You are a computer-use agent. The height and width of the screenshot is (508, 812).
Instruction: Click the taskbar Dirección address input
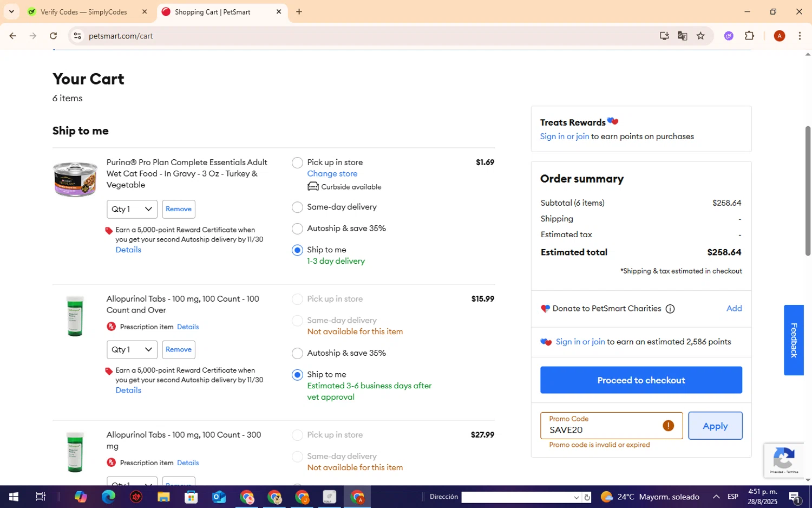[517, 497]
